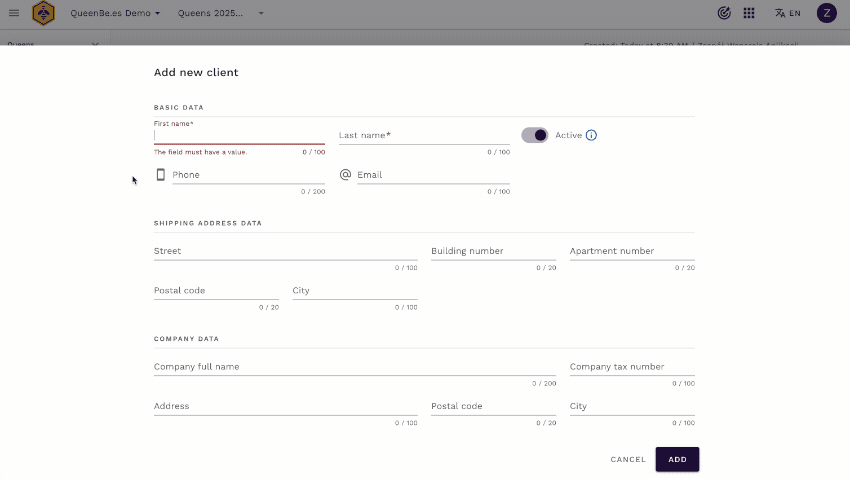The width and height of the screenshot is (850, 479).
Task: Click the shipping Postal code field
Action: [x=216, y=291]
